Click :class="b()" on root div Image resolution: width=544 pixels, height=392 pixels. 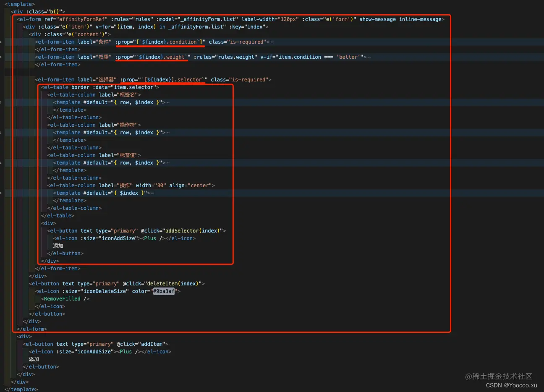click(x=44, y=12)
